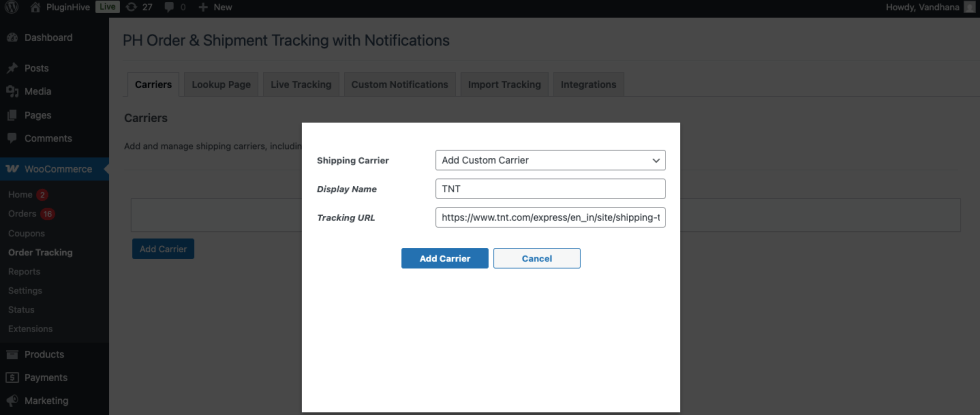Click the Products icon in sidebar

[x=12, y=354]
